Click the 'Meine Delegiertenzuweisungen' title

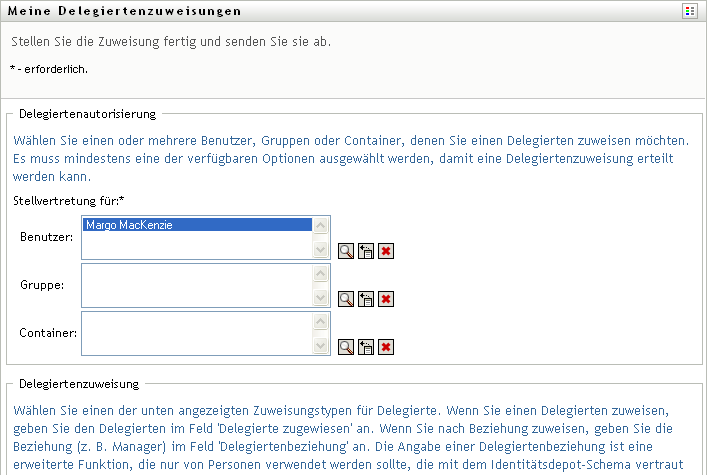click(125, 11)
